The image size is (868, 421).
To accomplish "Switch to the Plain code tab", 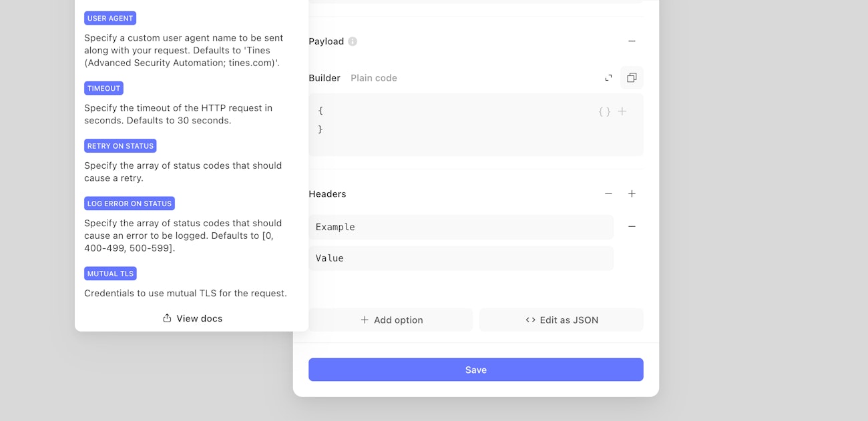I will [374, 78].
